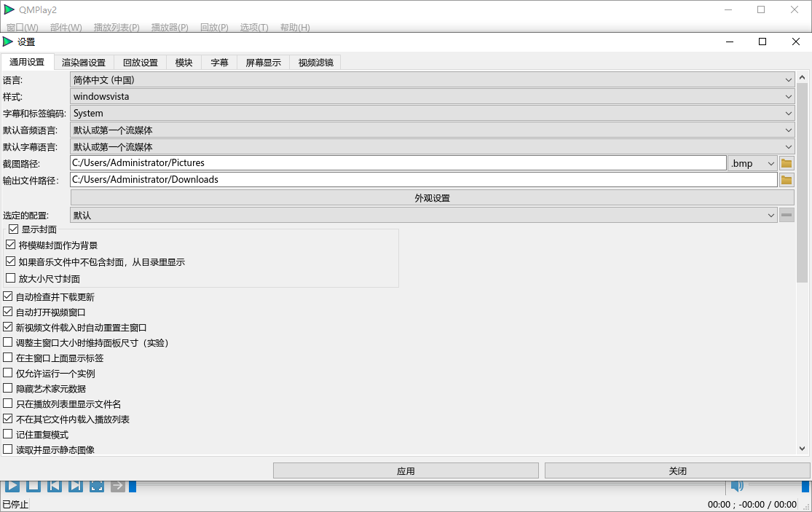Browse folder for output file path (输出文件路径)
This screenshot has height=512, width=812.
[787, 180]
